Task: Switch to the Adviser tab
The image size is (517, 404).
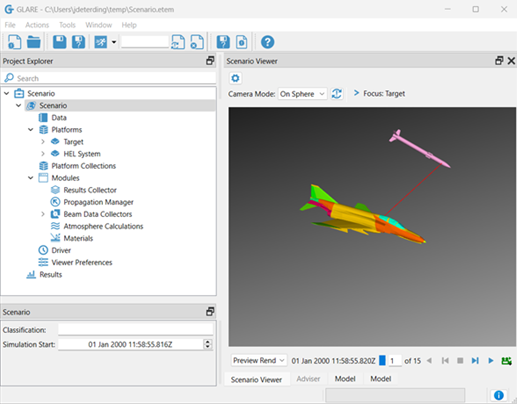Action: (x=308, y=379)
